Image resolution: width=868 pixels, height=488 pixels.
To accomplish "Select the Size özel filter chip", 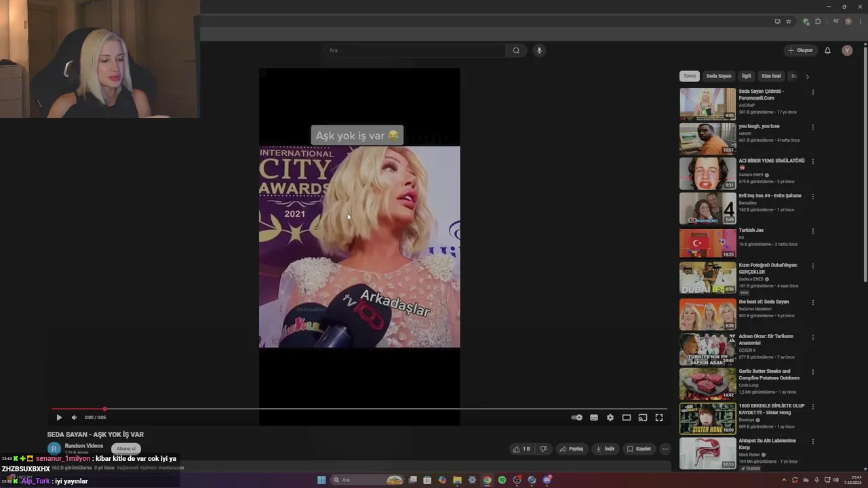I will (x=772, y=77).
